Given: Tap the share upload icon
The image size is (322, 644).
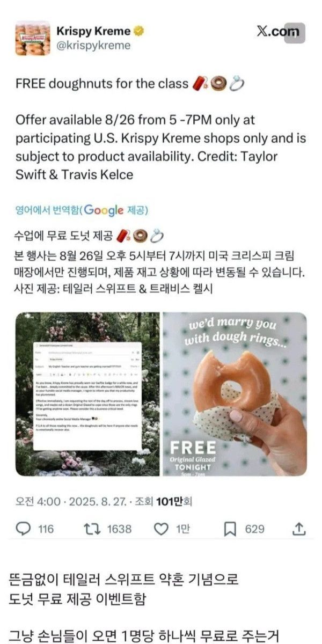Looking at the screenshot, I should pyautogui.click(x=299, y=529).
